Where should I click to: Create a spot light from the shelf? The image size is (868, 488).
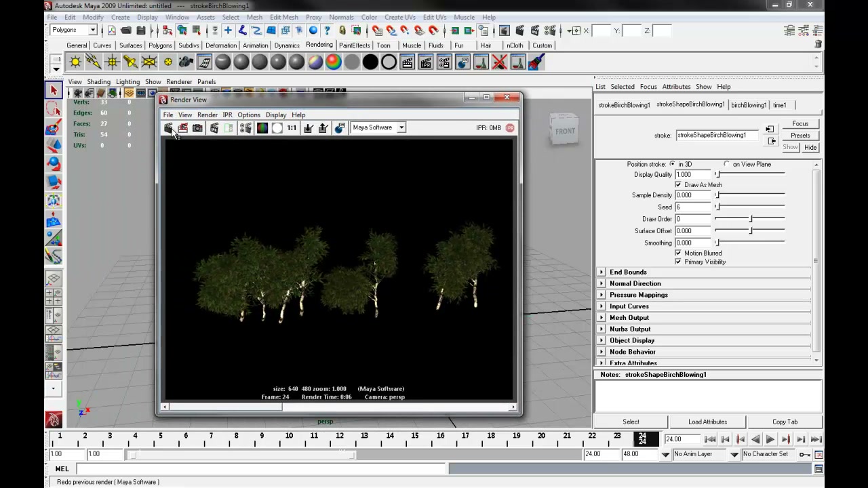[x=130, y=62]
